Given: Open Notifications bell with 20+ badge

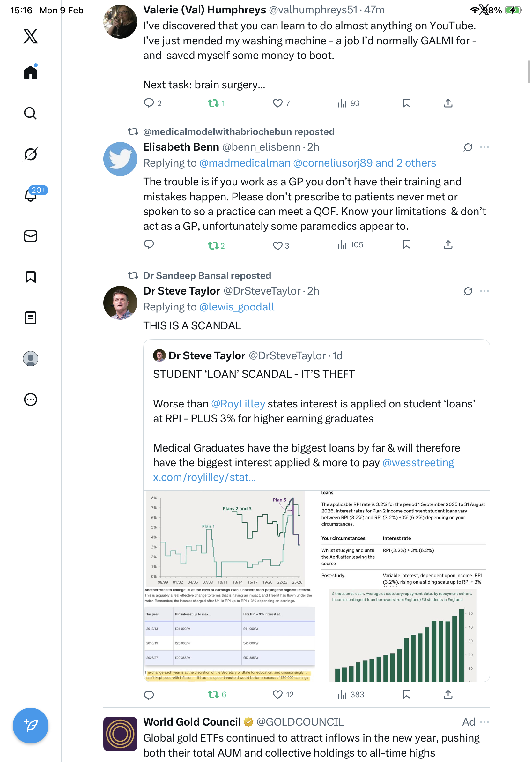Looking at the screenshot, I should (x=31, y=195).
